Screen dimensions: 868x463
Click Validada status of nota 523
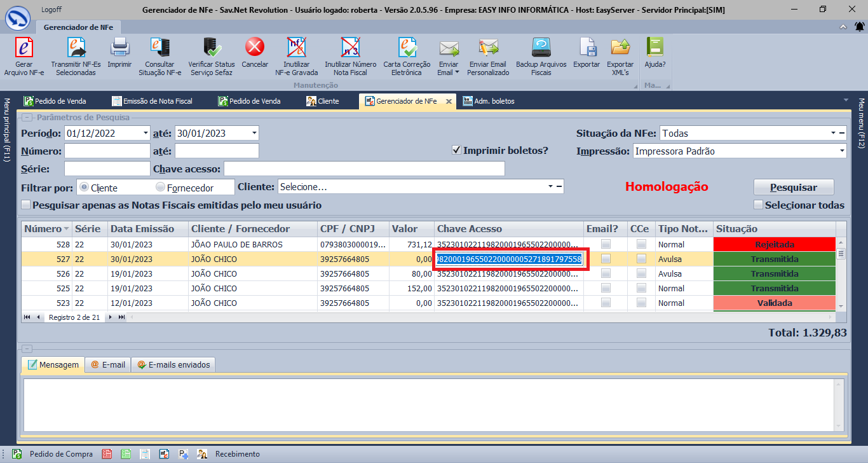774,303
